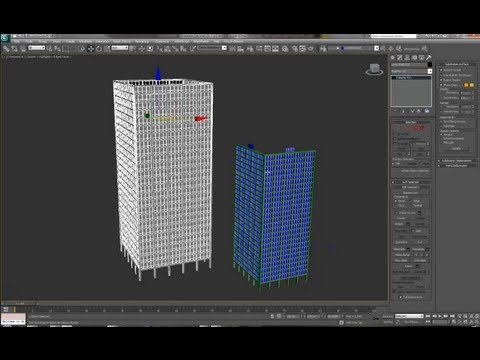Viewport: 480px width, 360px height.
Task: Open the Modifiers menu
Action: [x=85, y=42]
